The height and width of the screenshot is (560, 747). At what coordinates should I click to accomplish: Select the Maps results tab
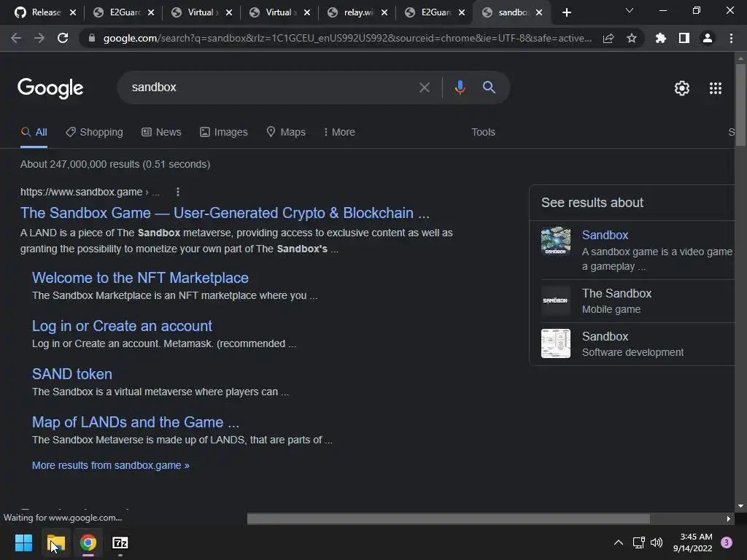pos(286,133)
